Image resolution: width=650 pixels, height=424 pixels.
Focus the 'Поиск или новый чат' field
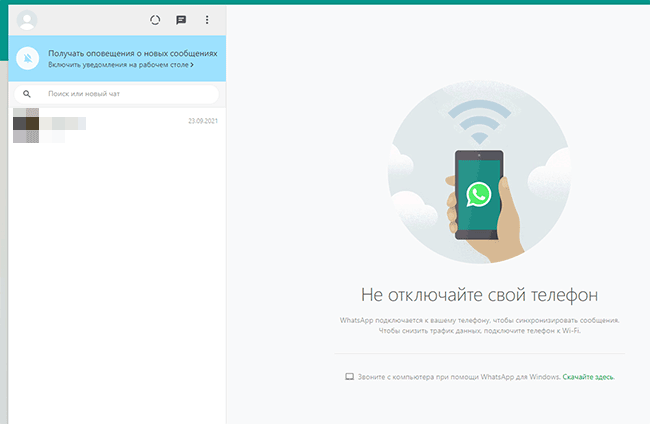tap(116, 94)
